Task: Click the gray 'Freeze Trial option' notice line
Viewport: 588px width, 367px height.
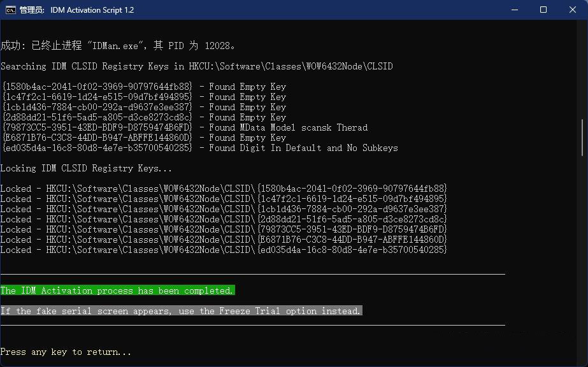Action: click(181, 311)
